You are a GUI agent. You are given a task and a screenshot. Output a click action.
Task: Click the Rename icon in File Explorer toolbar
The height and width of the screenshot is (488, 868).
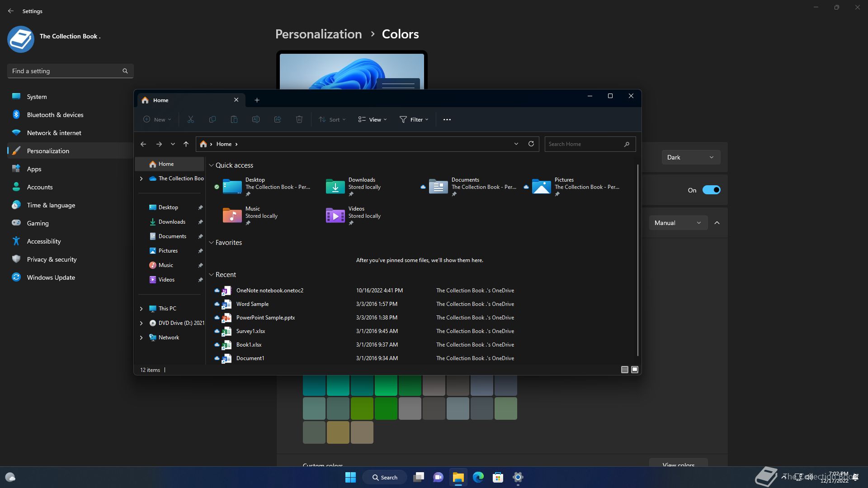pos(255,119)
